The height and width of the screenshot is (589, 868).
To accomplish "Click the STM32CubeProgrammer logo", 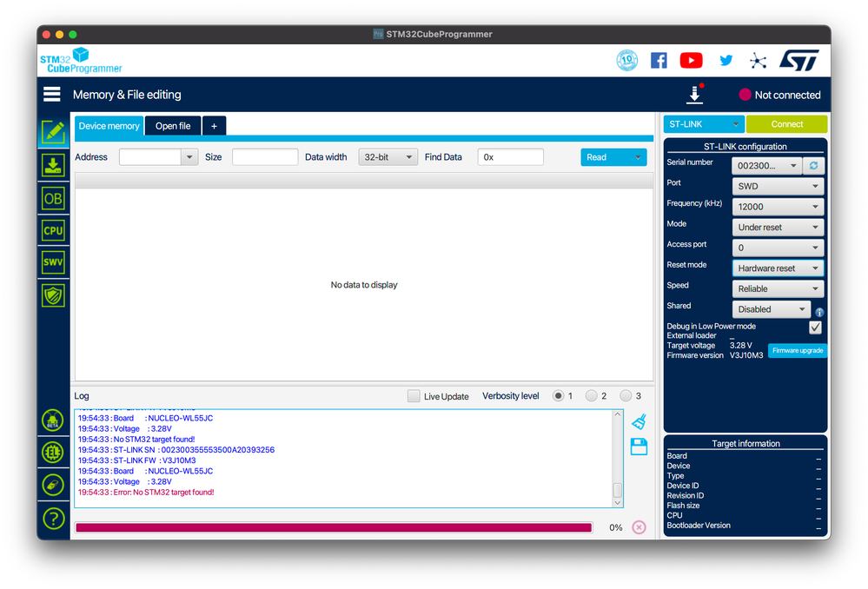I will click(x=81, y=61).
